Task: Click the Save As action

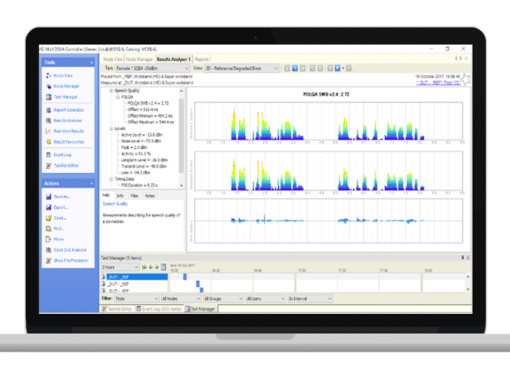Action: 62,197
